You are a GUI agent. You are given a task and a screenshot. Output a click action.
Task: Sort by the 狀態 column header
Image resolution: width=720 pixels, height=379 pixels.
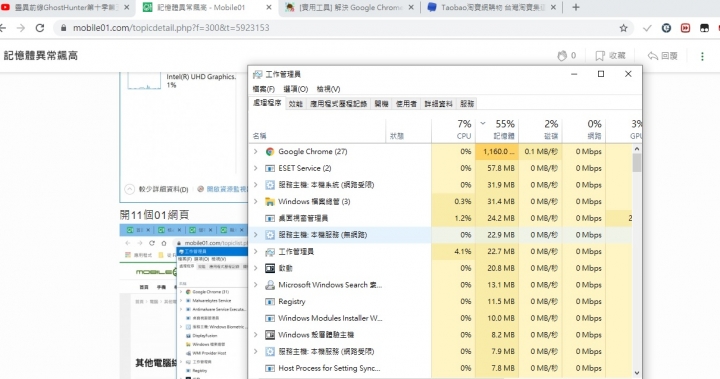[x=409, y=130]
